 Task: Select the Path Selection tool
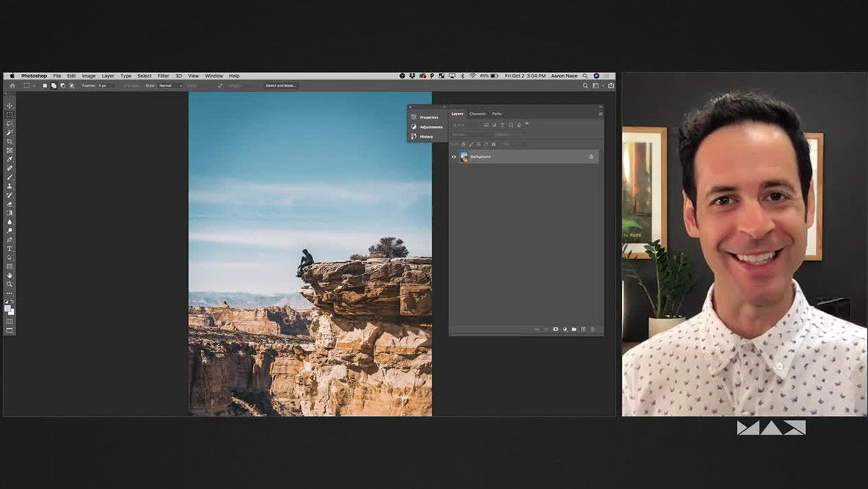coord(9,257)
